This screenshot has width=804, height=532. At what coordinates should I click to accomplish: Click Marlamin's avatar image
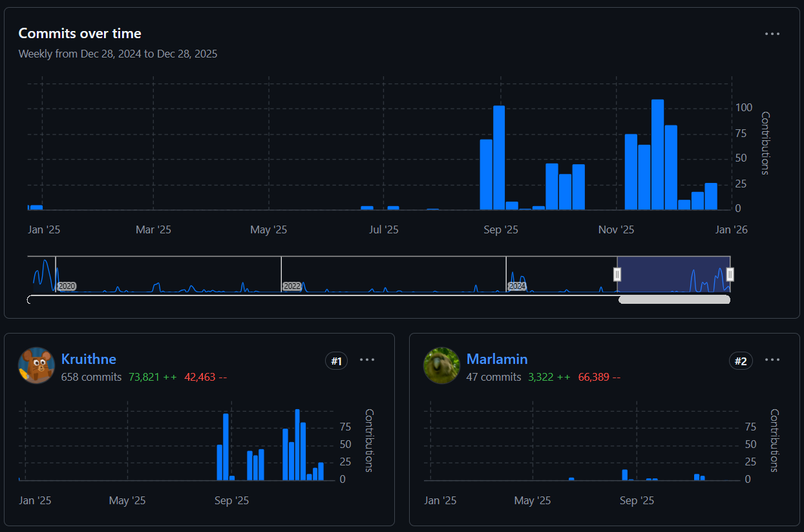point(441,365)
